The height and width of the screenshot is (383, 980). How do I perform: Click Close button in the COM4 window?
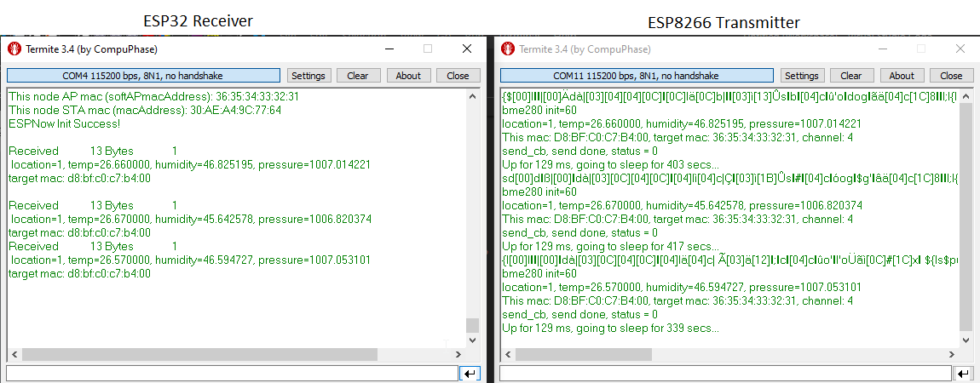458,76
